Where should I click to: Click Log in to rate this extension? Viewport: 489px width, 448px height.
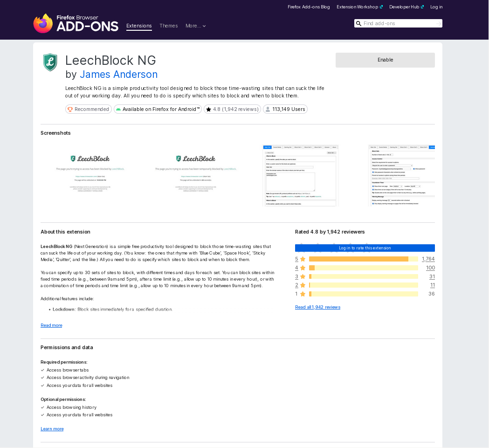(x=365, y=248)
